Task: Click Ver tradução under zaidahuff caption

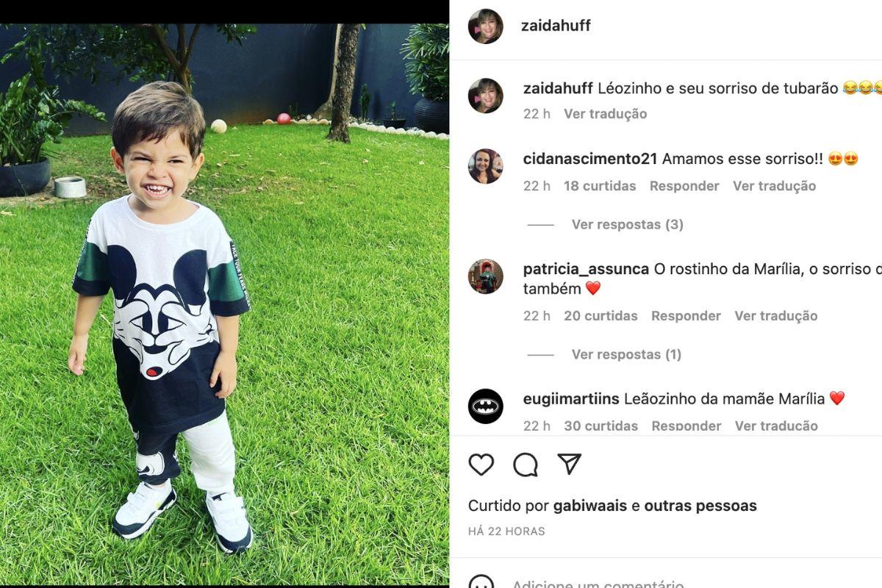Action: (x=606, y=114)
